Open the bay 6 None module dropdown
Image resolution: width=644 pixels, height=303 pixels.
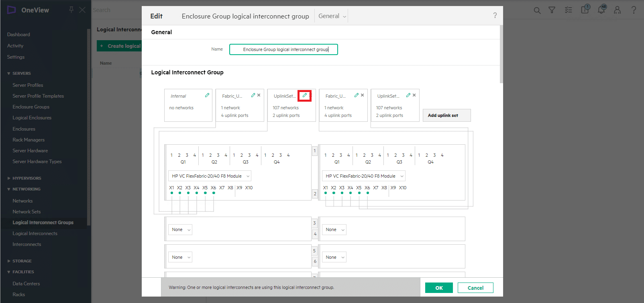click(x=334, y=257)
